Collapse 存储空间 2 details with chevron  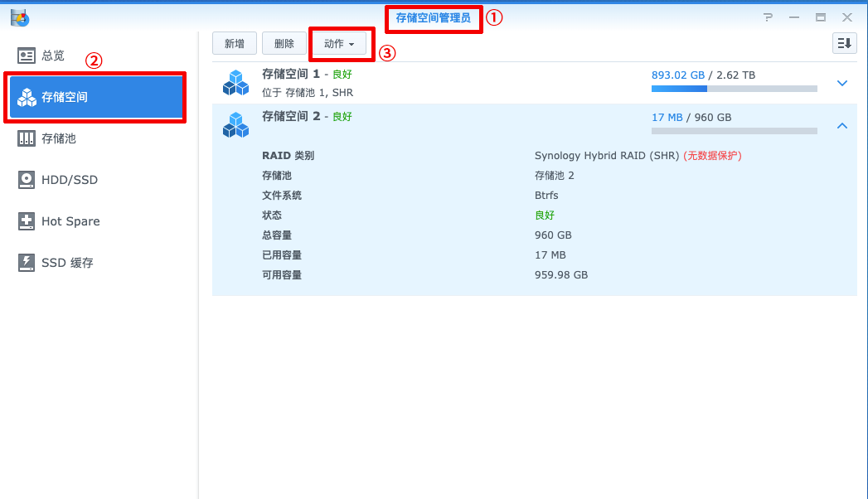(842, 125)
